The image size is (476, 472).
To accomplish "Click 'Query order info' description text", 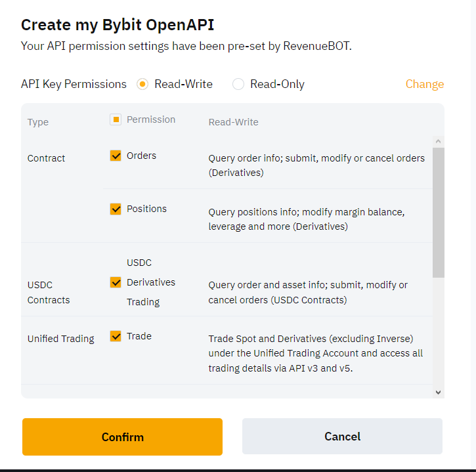I will pos(316,165).
